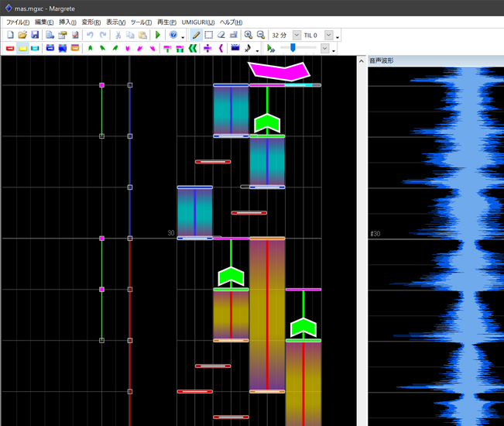Viewport: 504px width, 426px height.
Task: Click the open-folder properties toolbar icon
Action: pos(63,35)
